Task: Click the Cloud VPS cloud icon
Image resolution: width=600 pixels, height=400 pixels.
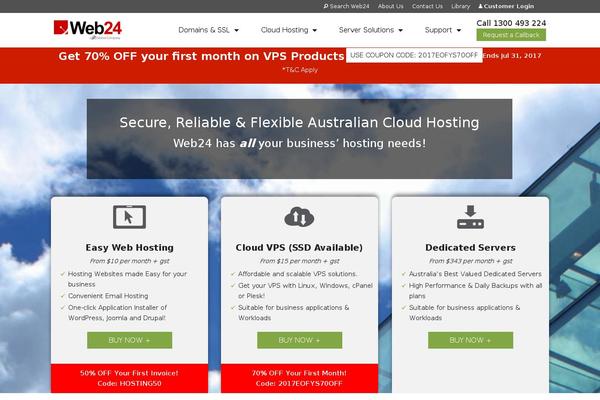Action: pos(299,217)
